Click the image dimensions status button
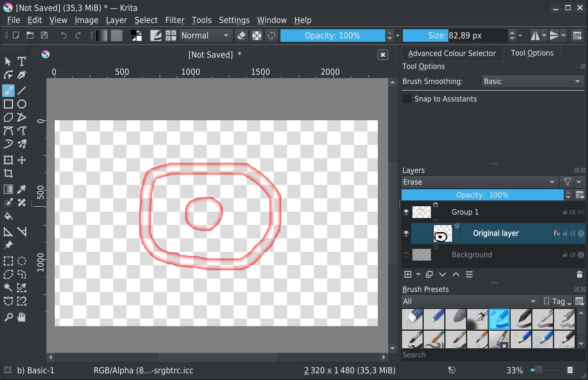This screenshot has height=380, width=588. (x=349, y=370)
